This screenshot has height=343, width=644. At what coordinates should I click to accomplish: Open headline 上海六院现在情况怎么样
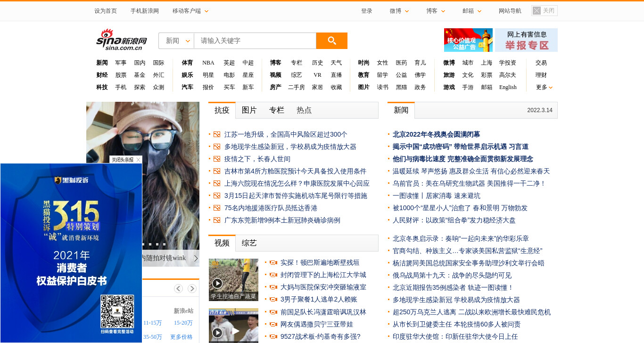point(297,183)
